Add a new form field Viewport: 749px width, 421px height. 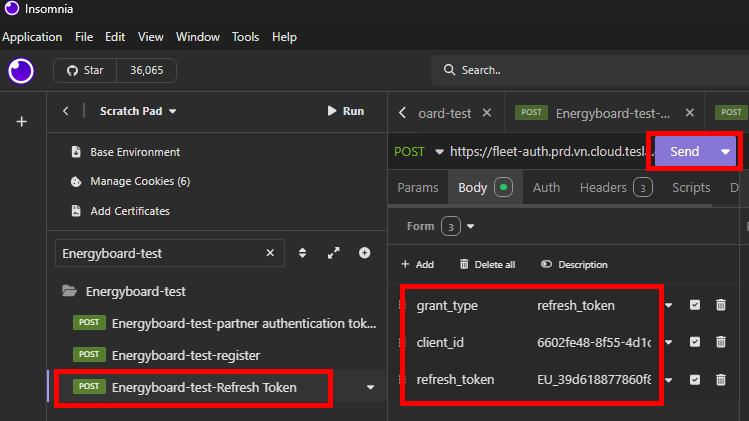pos(417,264)
